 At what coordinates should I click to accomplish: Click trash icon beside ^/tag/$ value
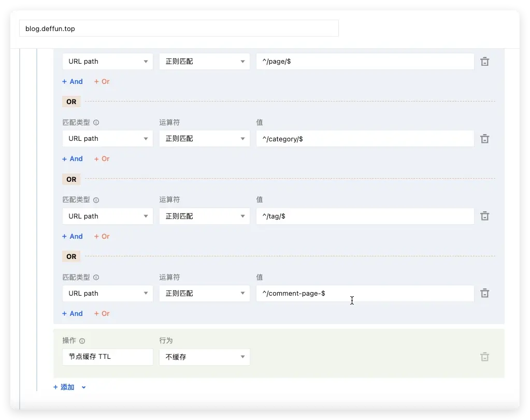coord(484,216)
